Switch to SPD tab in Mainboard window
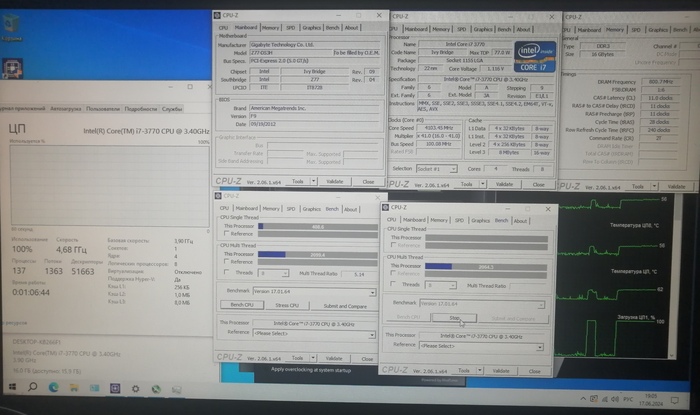The width and height of the screenshot is (700, 415). [x=291, y=28]
